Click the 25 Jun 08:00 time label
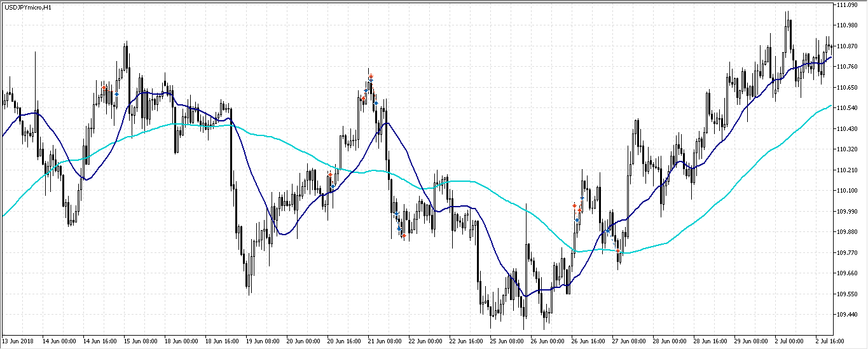Screen dimensions: 868x349 tap(507, 341)
